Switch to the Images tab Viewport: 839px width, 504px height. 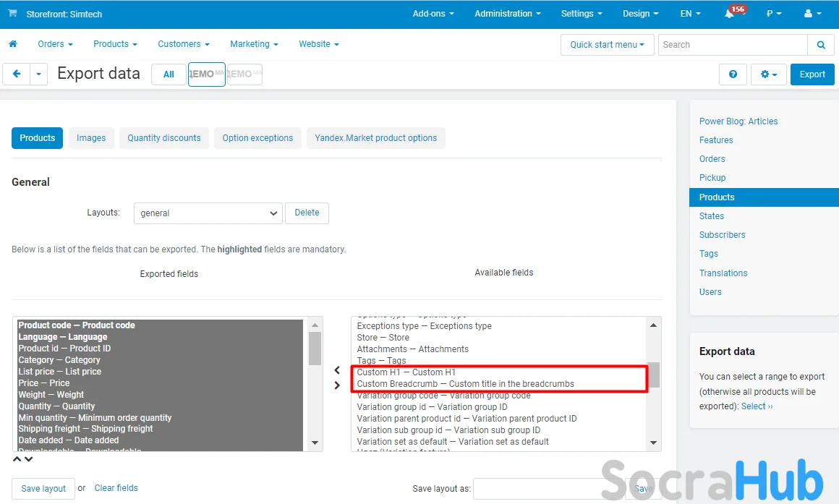pyautogui.click(x=91, y=138)
